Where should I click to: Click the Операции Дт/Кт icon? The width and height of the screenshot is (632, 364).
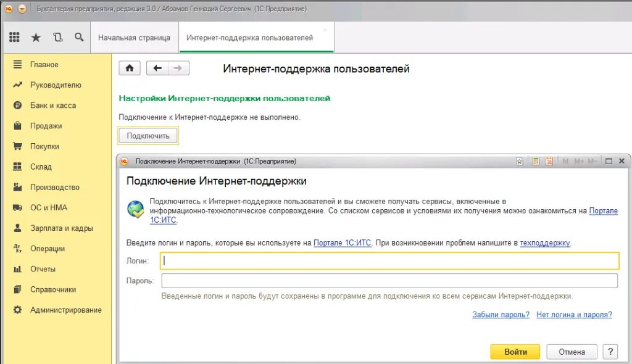(17, 248)
